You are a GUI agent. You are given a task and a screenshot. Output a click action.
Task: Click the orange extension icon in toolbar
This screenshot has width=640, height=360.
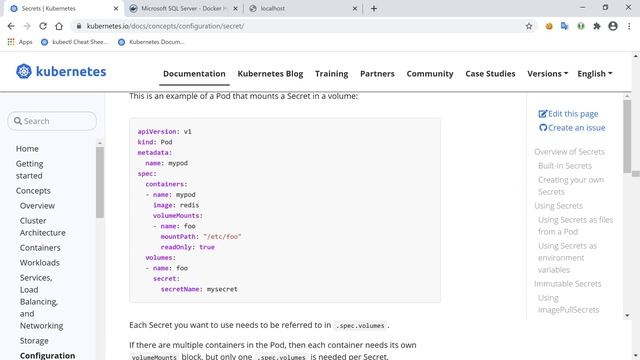[x=549, y=26]
